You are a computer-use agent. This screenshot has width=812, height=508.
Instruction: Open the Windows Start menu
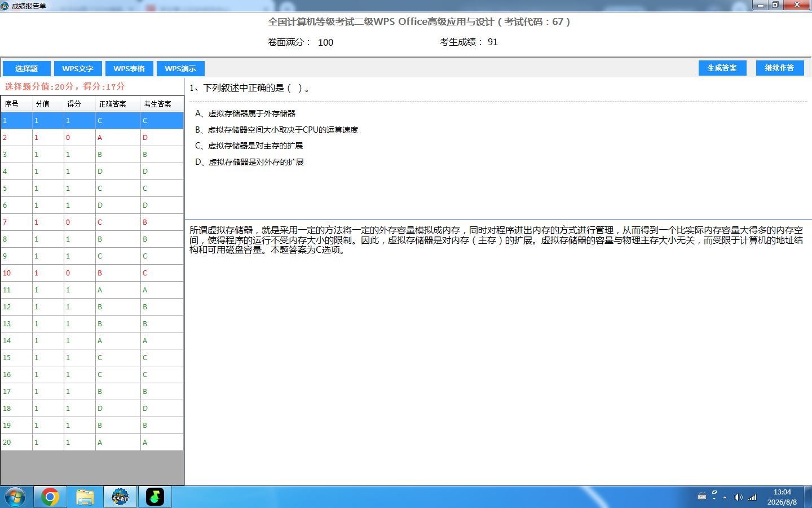15,497
